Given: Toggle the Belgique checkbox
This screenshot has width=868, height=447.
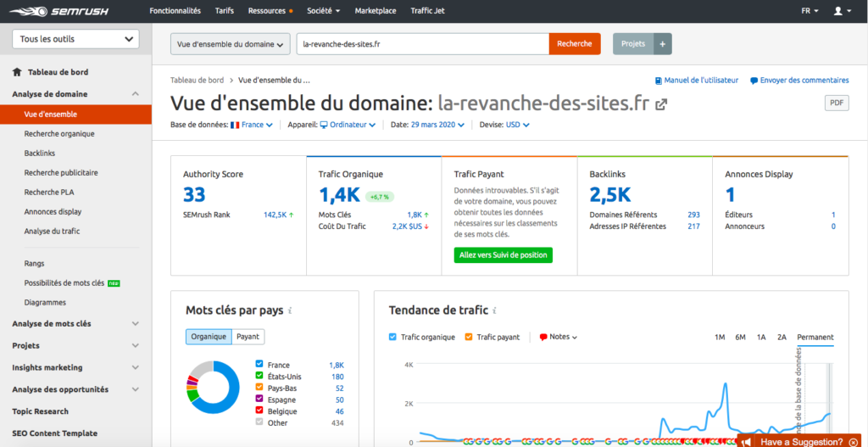Looking at the screenshot, I should 259,411.
